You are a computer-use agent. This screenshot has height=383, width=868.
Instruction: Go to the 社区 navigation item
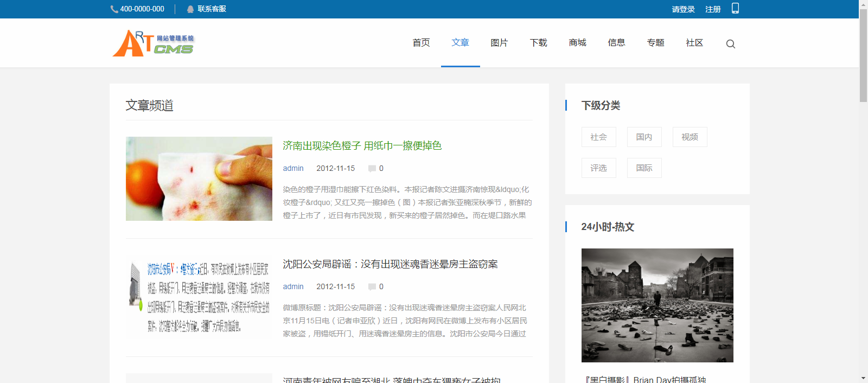(x=695, y=43)
